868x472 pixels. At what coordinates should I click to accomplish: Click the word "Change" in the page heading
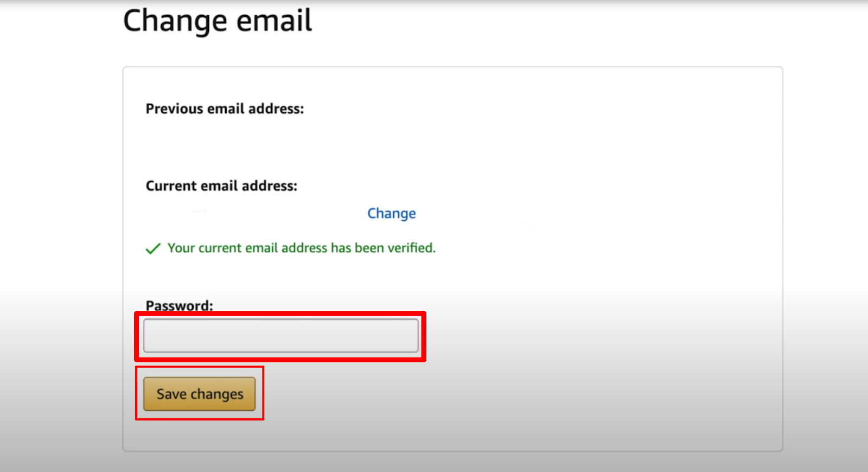pos(175,21)
